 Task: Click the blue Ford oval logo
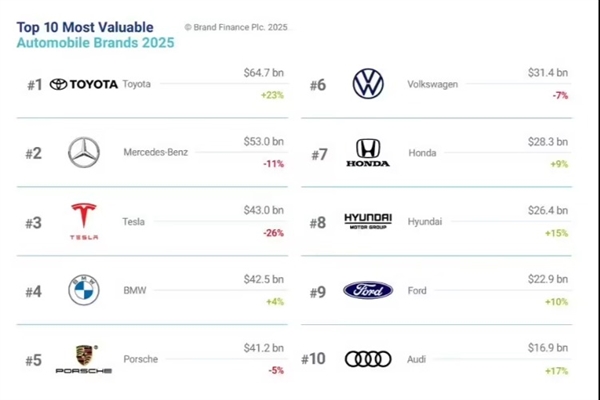[368, 290]
